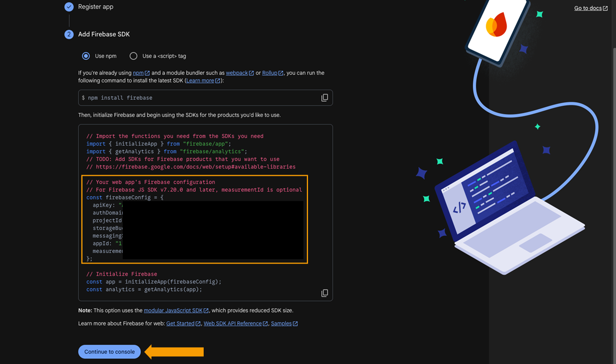Viewport: 616px width, 364px height.
Task: Open the Go to docs link
Action: click(591, 8)
